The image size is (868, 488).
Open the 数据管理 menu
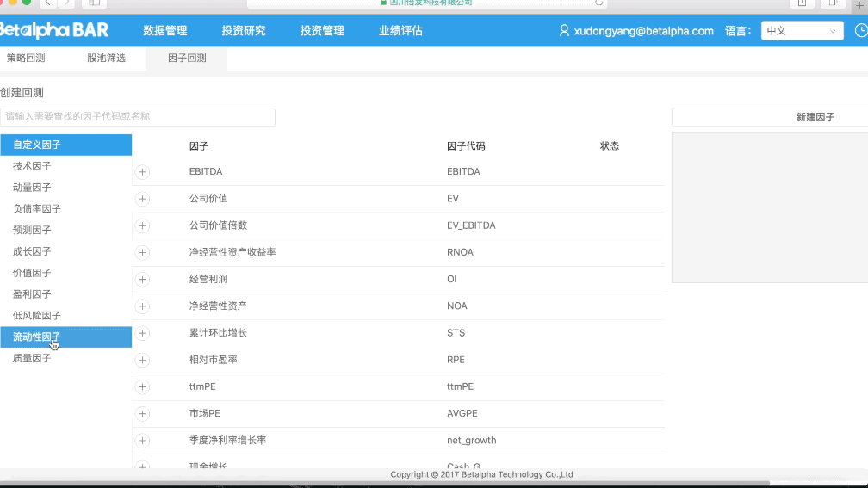(164, 31)
